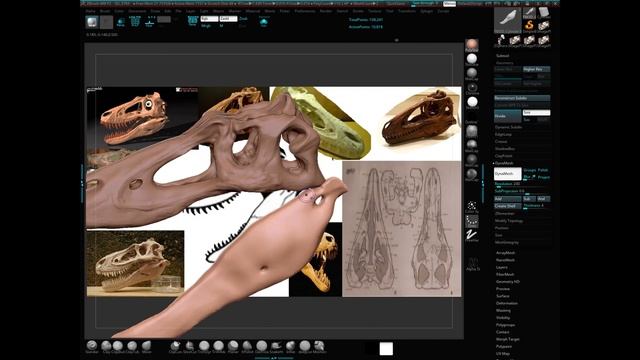
Task: Click the Create Shell button
Action: coord(507,206)
